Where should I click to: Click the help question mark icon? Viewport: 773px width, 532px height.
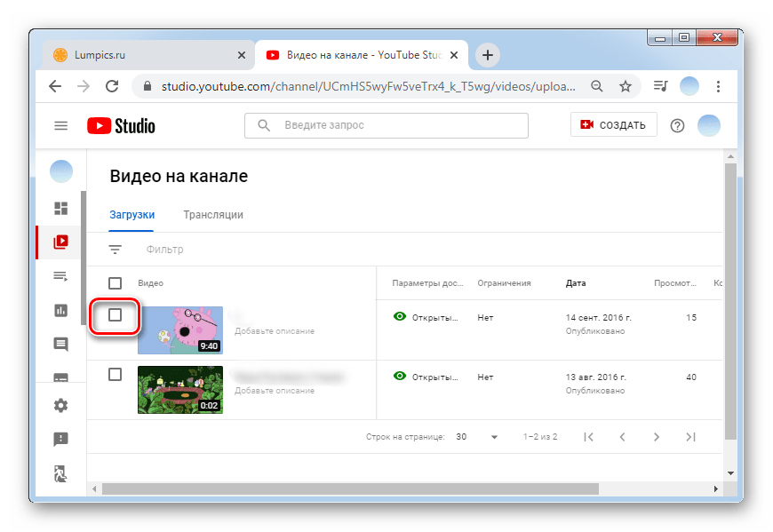tap(677, 125)
